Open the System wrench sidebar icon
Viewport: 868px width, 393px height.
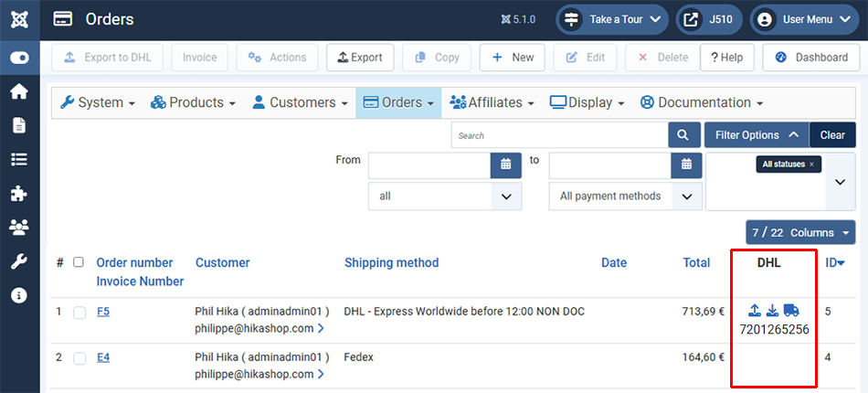tap(19, 261)
